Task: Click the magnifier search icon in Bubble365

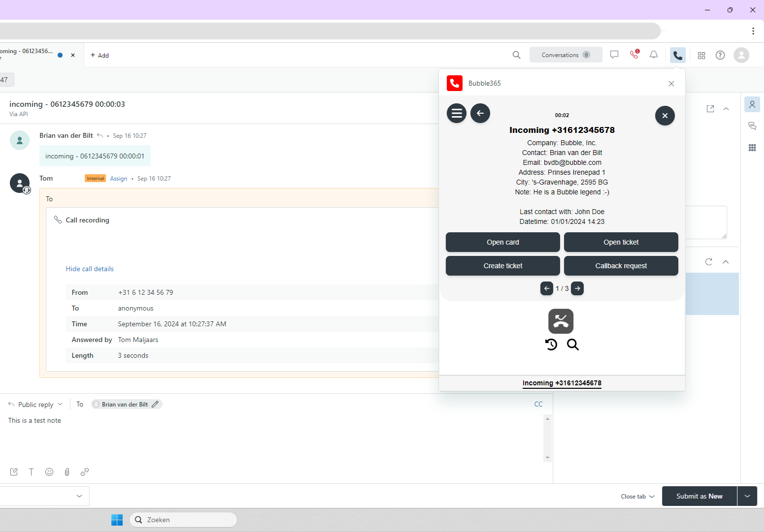Action: click(x=572, y=344)
